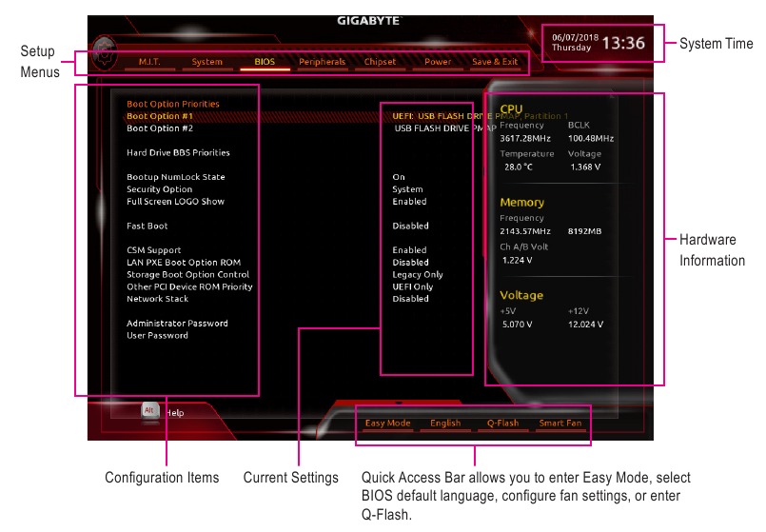Select Storage Boot Option Control
Screen dimensions: 766x532
(188, 274)
